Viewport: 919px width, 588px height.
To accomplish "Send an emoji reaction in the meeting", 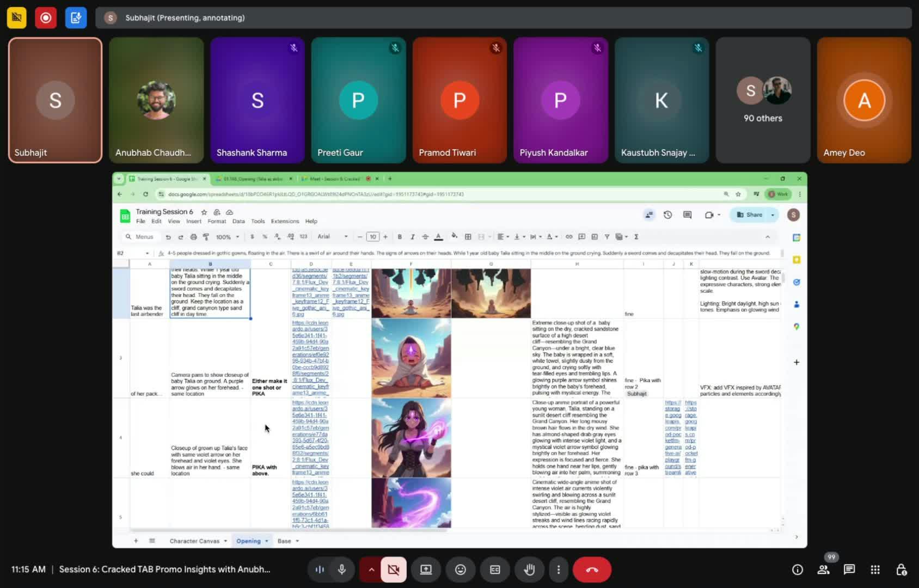I will tap(461, 569).
